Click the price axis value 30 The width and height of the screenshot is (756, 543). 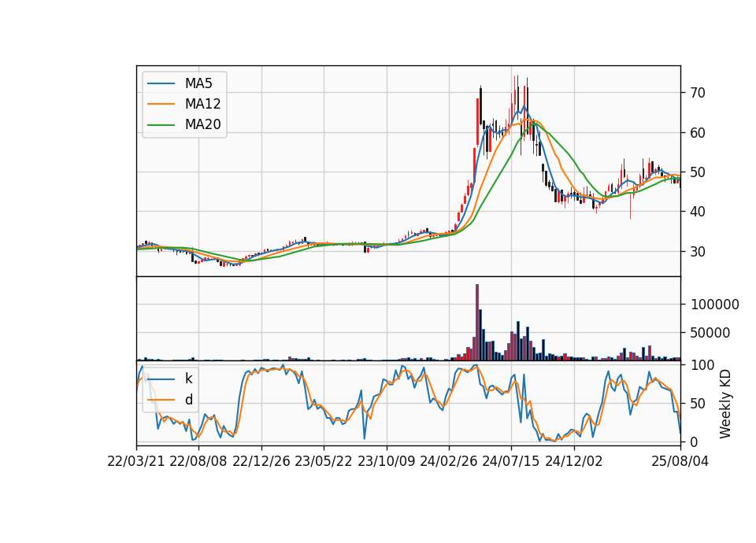coord(698,252)
